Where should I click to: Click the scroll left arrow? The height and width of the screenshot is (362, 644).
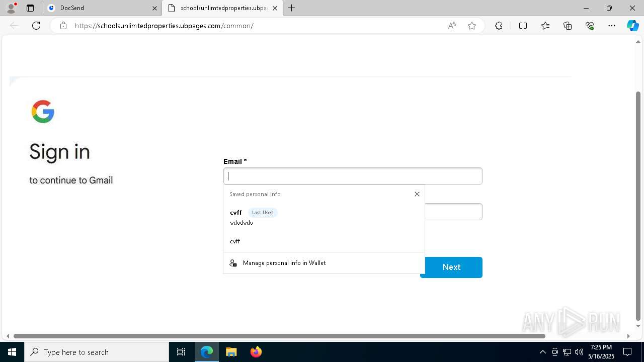7,336
